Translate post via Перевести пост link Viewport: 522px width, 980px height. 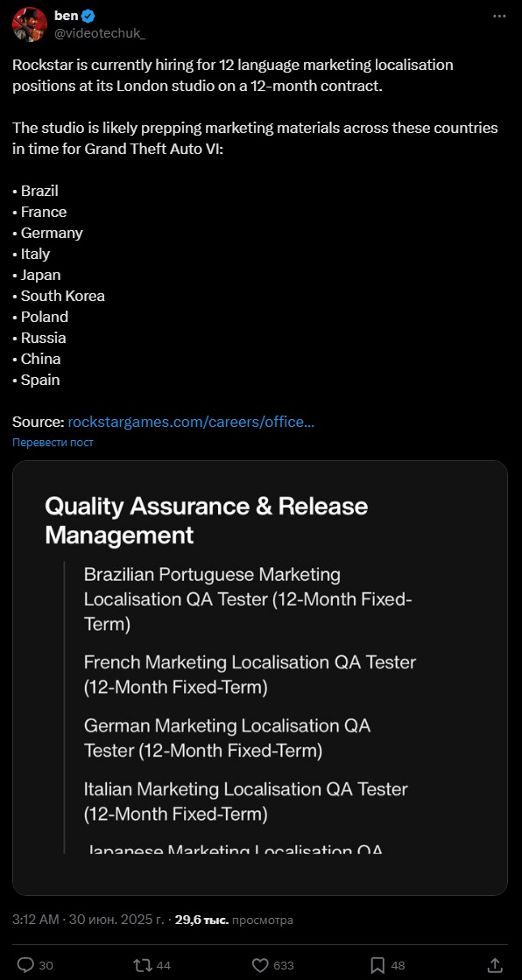click(53, 443)
